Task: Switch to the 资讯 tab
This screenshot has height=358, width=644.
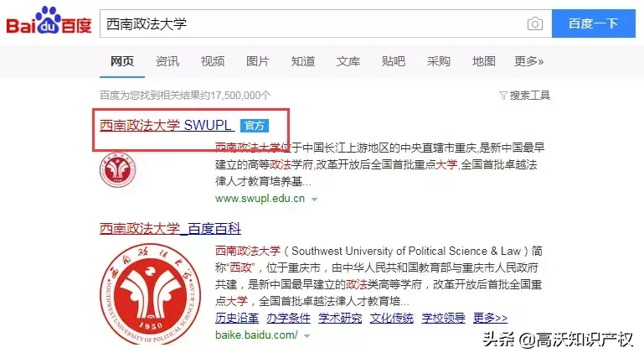Action: tap(167, 61)
